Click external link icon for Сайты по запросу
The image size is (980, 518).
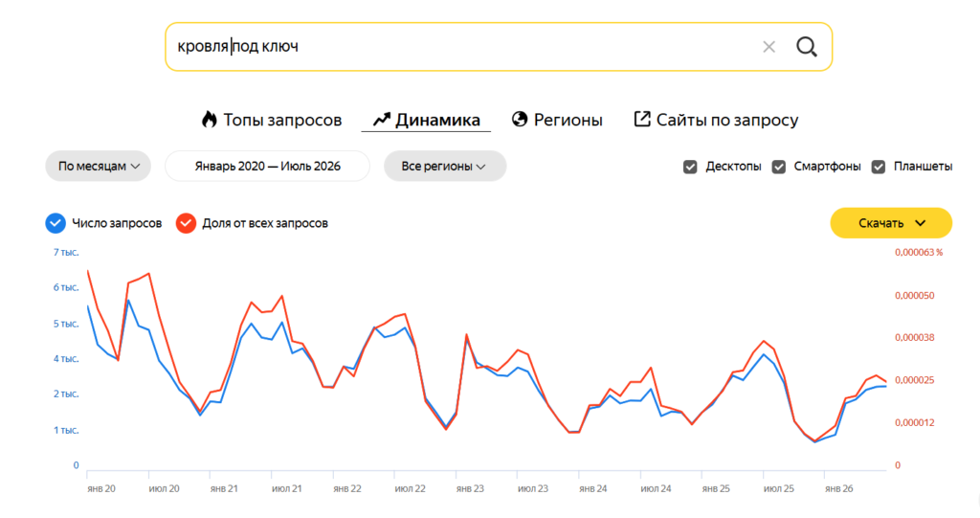[x=642, y=119]
